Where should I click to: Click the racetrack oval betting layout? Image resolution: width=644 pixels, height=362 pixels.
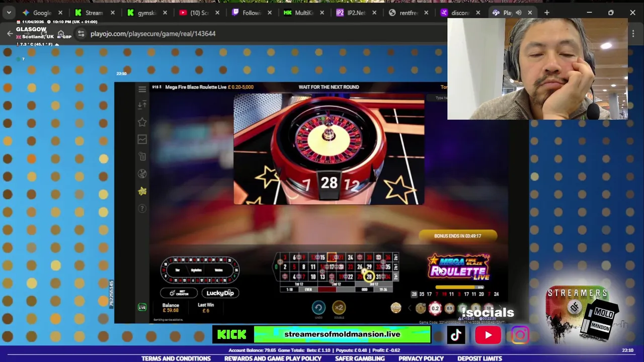(x=200, y=270)
